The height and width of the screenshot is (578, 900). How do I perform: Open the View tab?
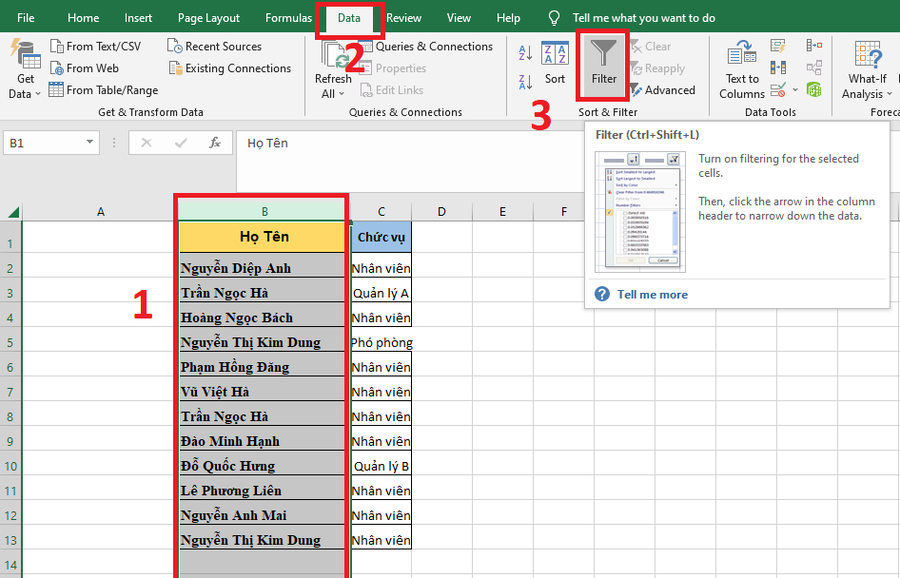click(x=459, y=18)
